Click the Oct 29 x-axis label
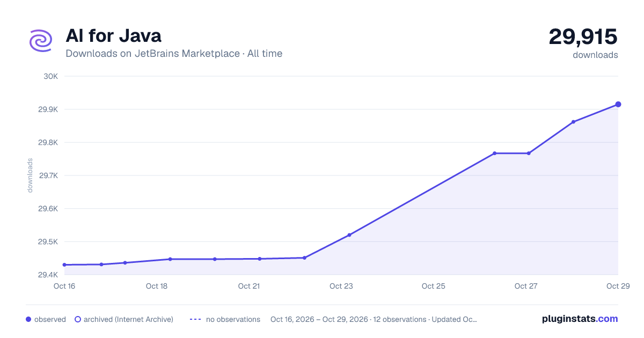The height and width of the screenshot is (338, 644). [617, 286]
